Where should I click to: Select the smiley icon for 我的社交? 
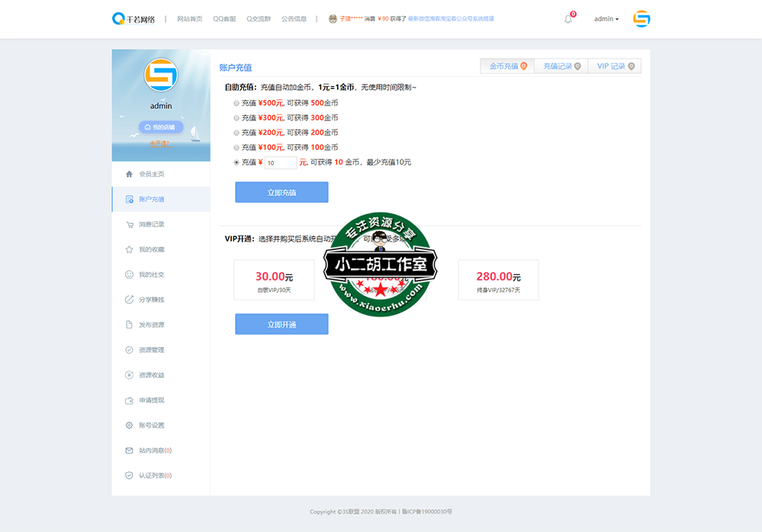129,274
